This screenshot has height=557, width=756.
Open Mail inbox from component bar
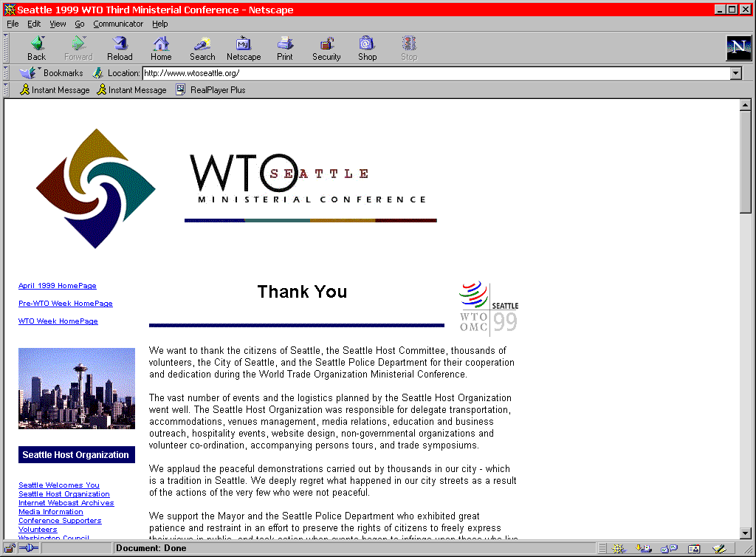pos(644,548)
